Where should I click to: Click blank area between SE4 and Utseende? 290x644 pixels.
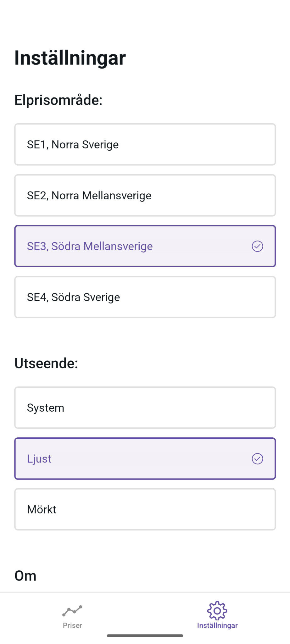click(x=145, y=336)
